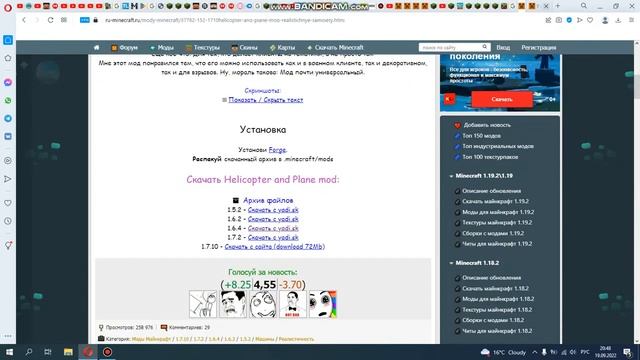Open the Текстуры menu item
Screen dimensions: 640x360
click(x=202, y=47)
